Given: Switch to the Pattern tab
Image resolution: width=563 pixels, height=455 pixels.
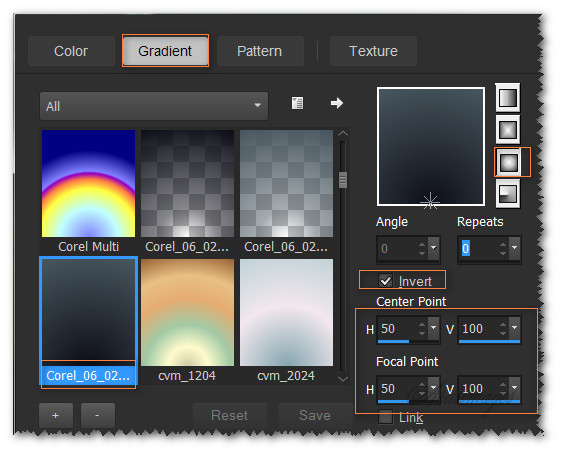Looking at the screenshot, I should click(x=260, y=51).
